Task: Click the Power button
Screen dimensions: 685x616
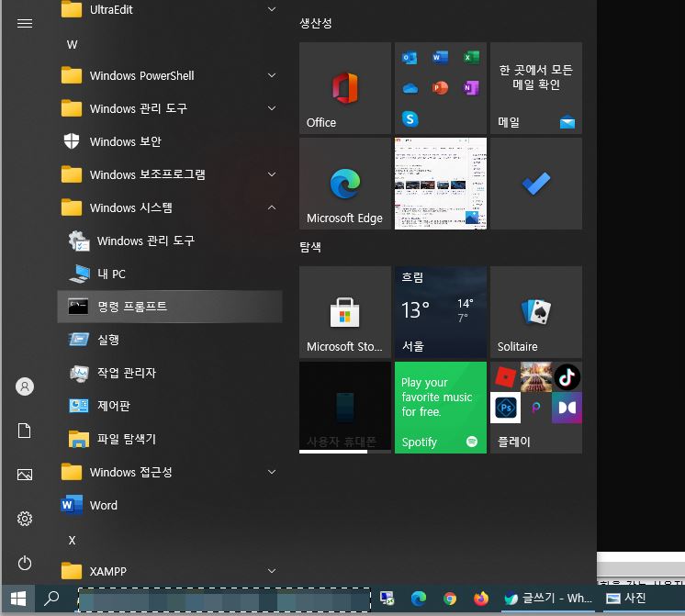Action: pyautogui.click(x=25, y=563)
